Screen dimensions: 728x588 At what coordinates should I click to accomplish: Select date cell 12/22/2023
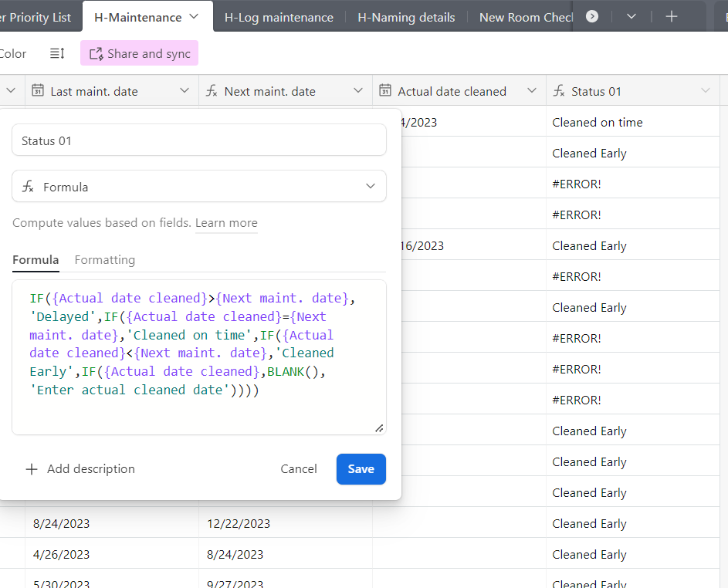point(286,523)
